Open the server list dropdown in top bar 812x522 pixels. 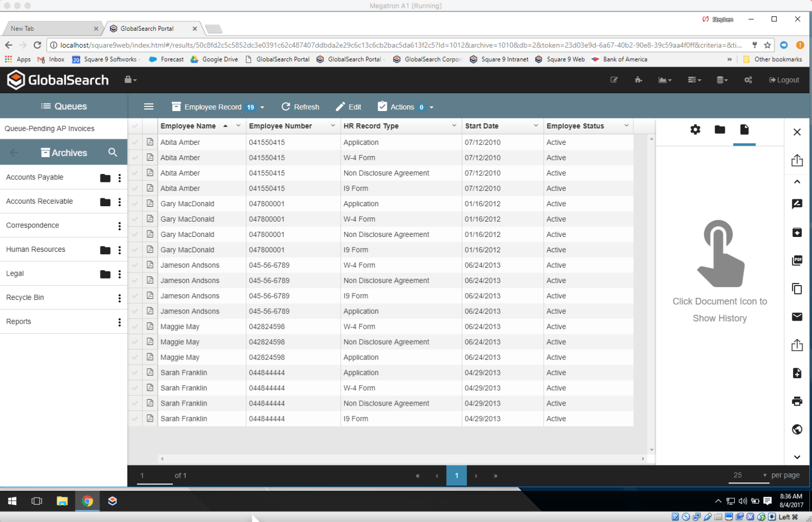pos(695,80)
